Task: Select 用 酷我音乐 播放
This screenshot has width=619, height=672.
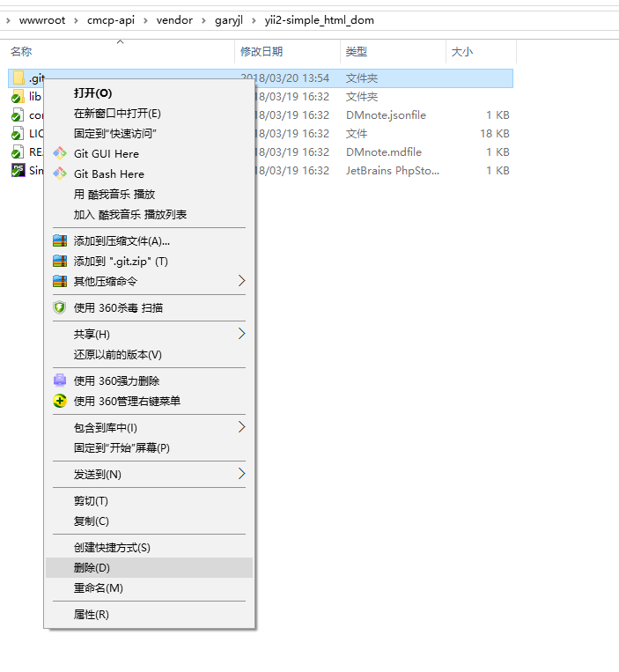Action: tap(149, 194)
